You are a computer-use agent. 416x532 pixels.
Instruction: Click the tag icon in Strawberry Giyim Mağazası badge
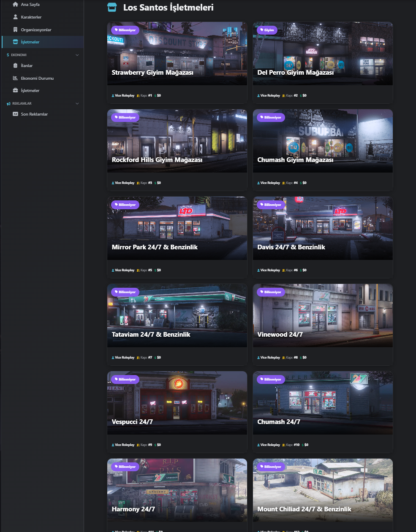pos(116,30)
